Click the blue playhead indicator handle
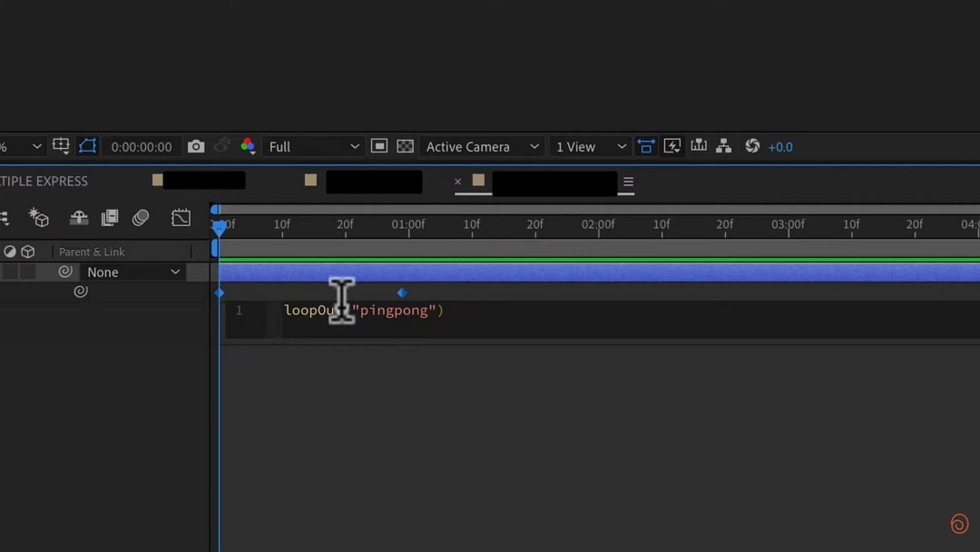Viewport: 980px width, 552px height. [x=219, y=228]
